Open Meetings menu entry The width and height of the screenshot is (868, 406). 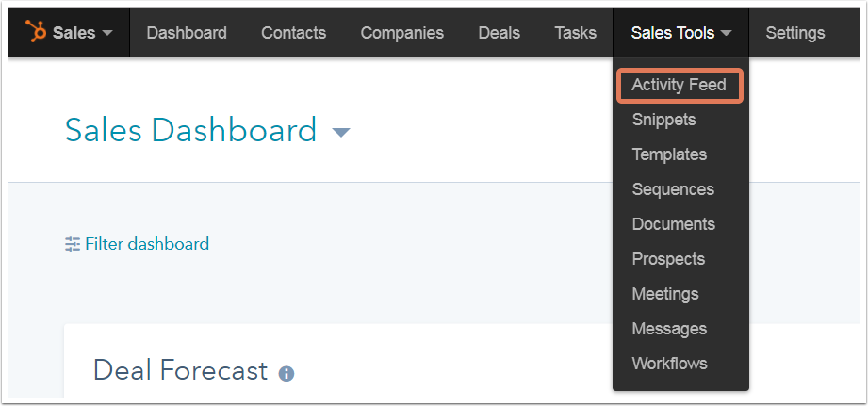click(x=665, y=294)
